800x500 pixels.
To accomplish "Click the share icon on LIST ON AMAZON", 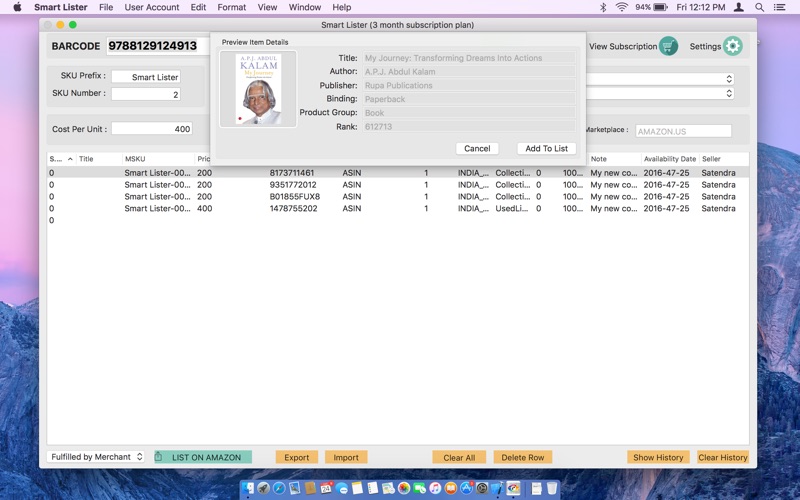I will pyautogui.click(x=159, y=457).
